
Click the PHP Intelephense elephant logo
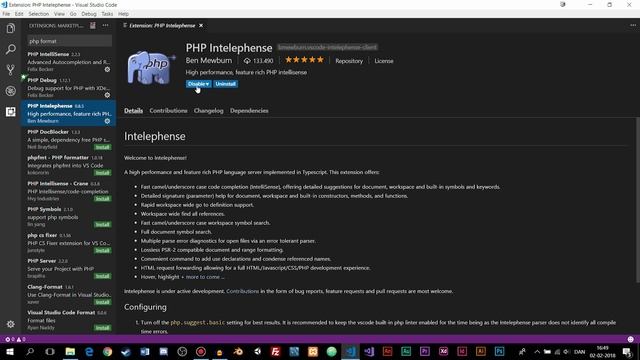[x=151, y=67]
